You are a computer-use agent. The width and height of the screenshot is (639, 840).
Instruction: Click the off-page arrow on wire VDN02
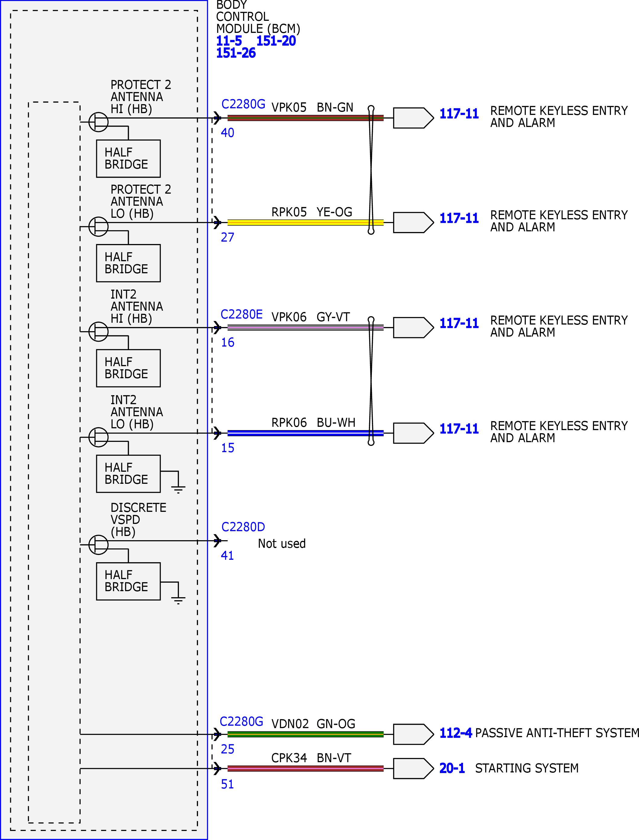(x=414, y=734)
